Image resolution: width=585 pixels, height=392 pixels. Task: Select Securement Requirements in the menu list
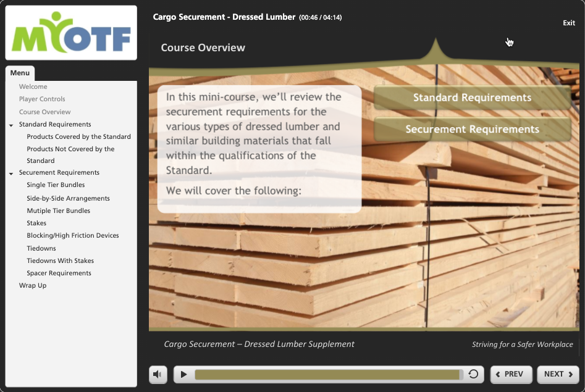click(x=59, y=172)
